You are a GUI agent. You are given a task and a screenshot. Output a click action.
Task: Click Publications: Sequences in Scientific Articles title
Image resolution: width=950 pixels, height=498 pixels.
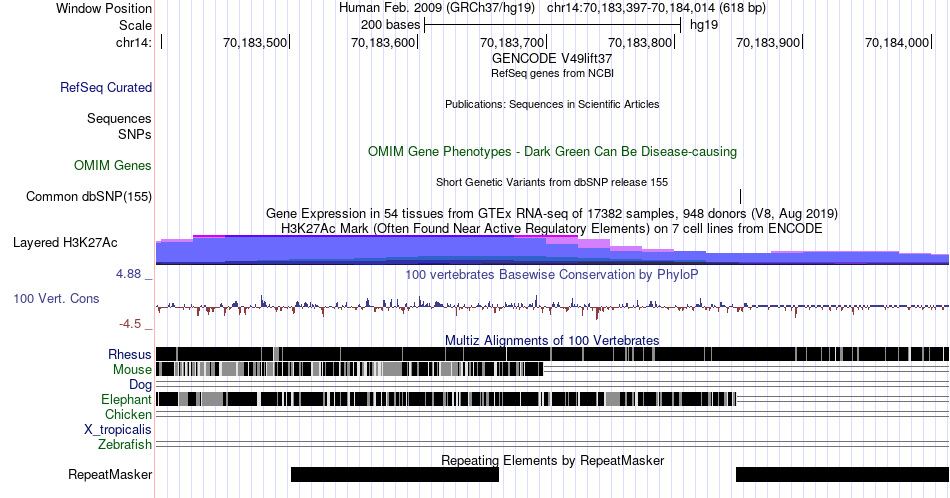pyautogui.click(x=552, y=104)
